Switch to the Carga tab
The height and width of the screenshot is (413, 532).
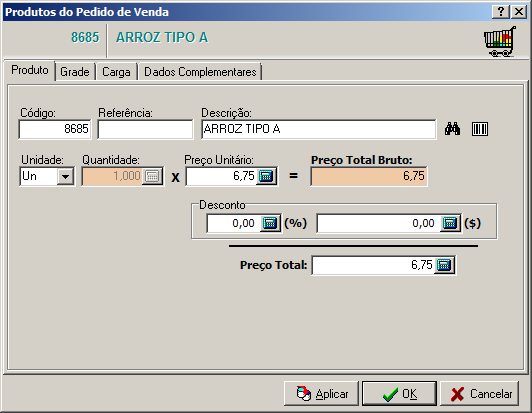116,72
